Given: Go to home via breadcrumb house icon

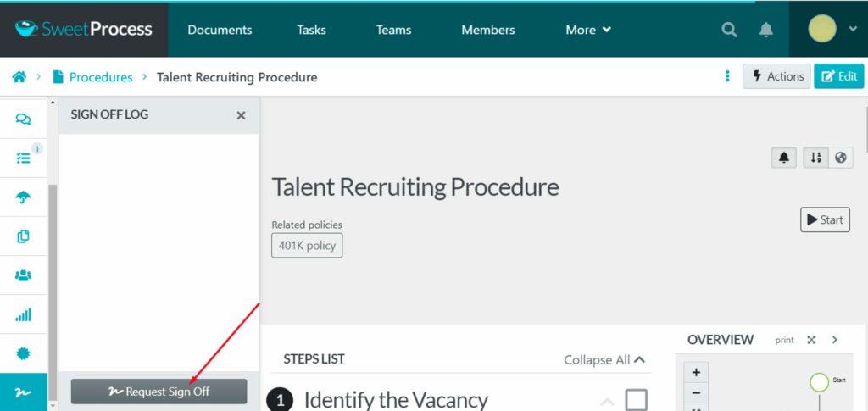Looking at the screenshot, I should tap(19, 77).
